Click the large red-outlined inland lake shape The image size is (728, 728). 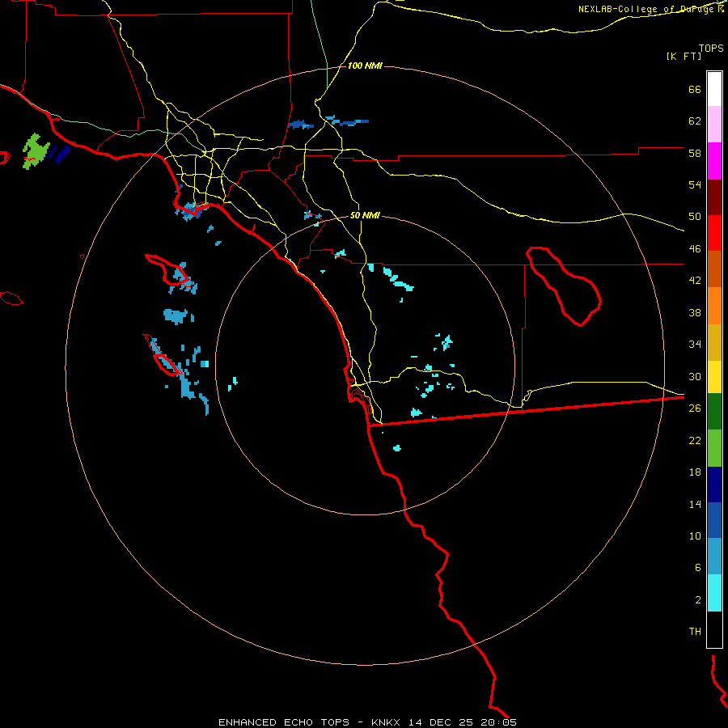(x=563, y=286)
